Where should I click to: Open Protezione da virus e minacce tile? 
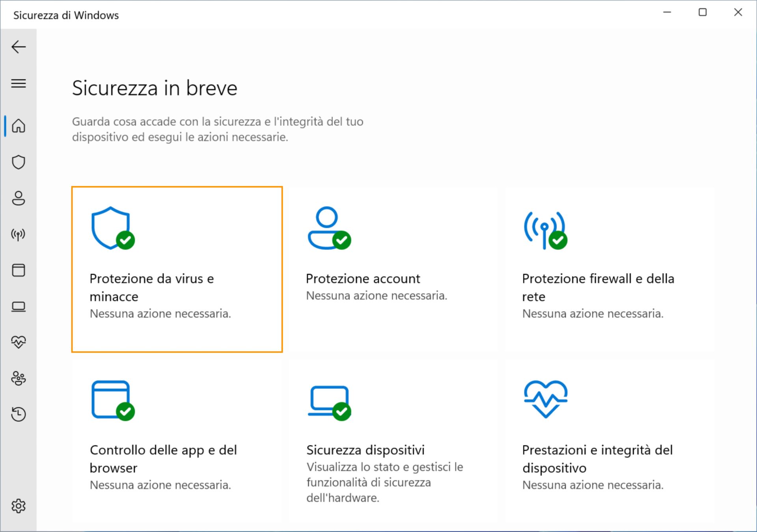pyautogui.click(x=177, y=270)
